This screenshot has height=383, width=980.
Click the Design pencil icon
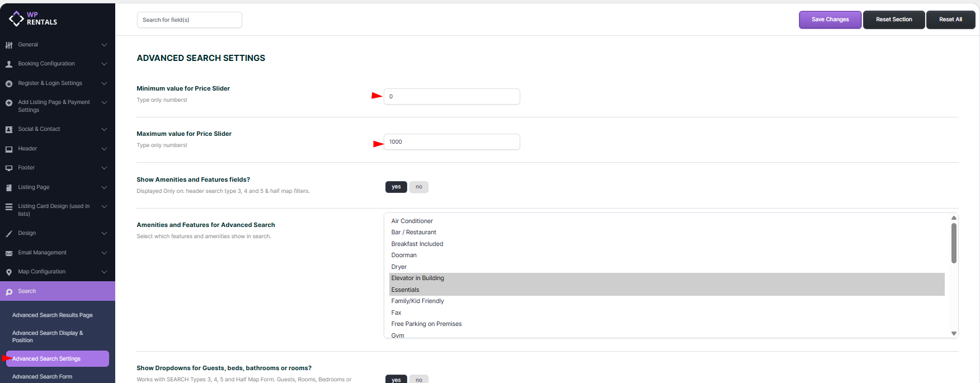9,234
